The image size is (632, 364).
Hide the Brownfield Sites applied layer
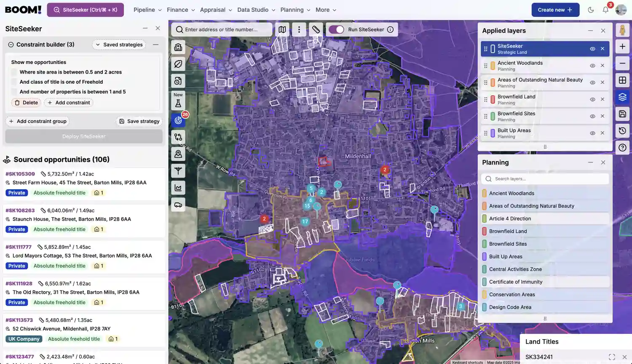tap(592, 116)
